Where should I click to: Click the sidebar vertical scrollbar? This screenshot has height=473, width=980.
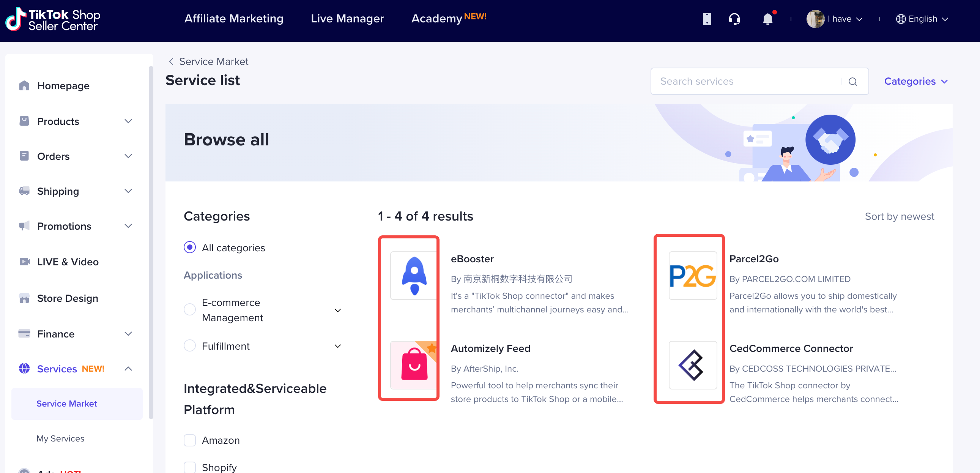point(151,242)
